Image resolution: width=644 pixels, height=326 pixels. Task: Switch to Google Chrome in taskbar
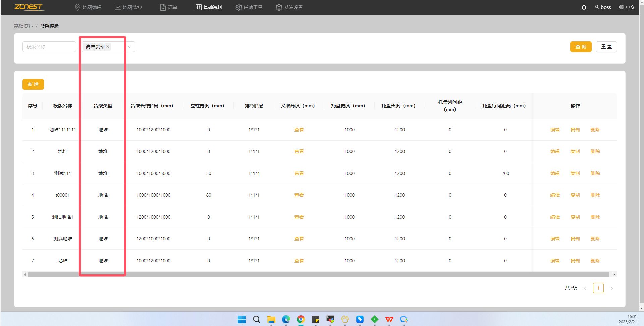301,319
